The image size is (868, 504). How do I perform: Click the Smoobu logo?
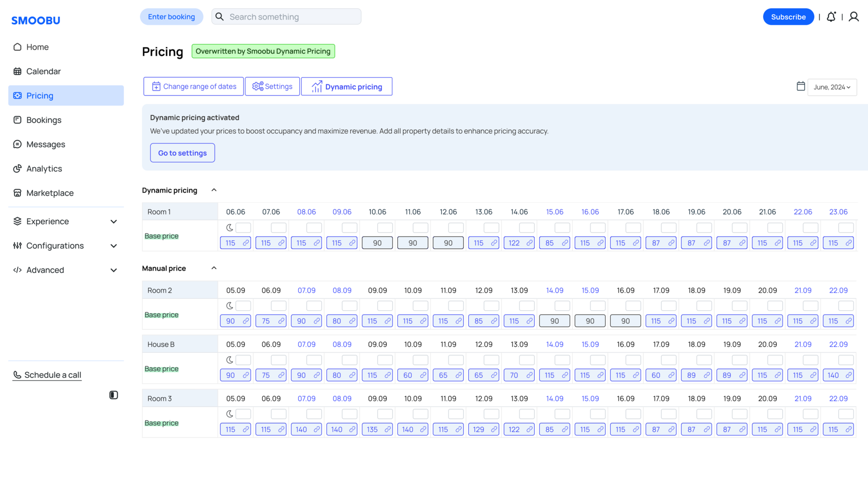pyautogui.click(x=36, y=20)
